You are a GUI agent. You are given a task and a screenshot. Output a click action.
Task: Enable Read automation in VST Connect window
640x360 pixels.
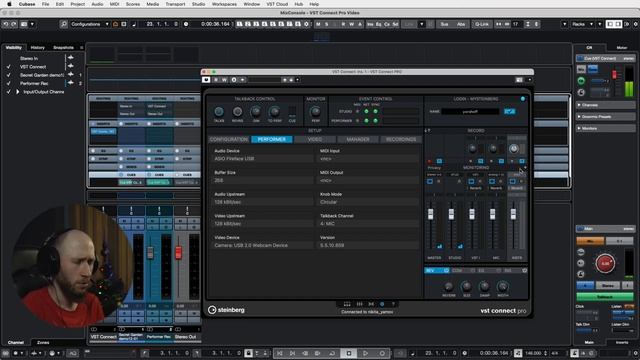click(x=216, y=80)
